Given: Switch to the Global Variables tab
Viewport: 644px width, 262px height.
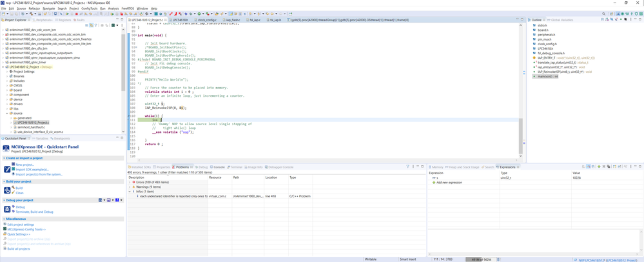Looking at the screenshot, I should (560, 20).
